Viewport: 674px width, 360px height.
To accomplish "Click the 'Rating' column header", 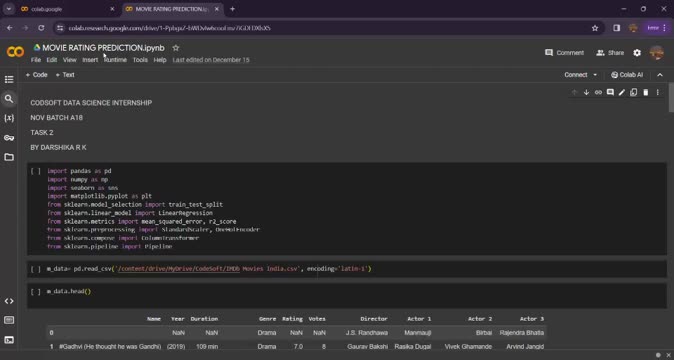I will point(292,319).
